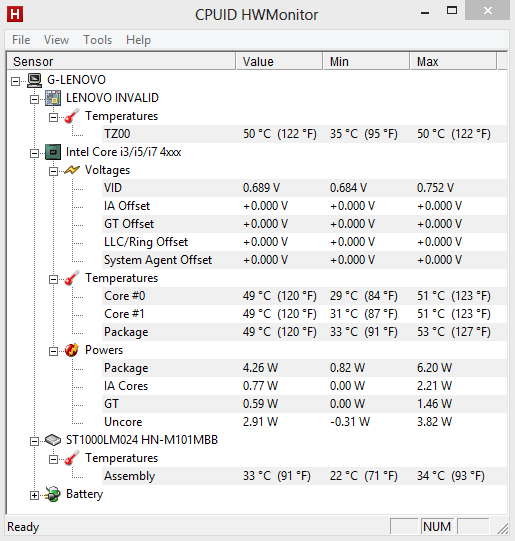The height and width of the screenshot is (541, 515).
Task: Select the G-LENOVO tree label
Action: click(x=76, y=80)
